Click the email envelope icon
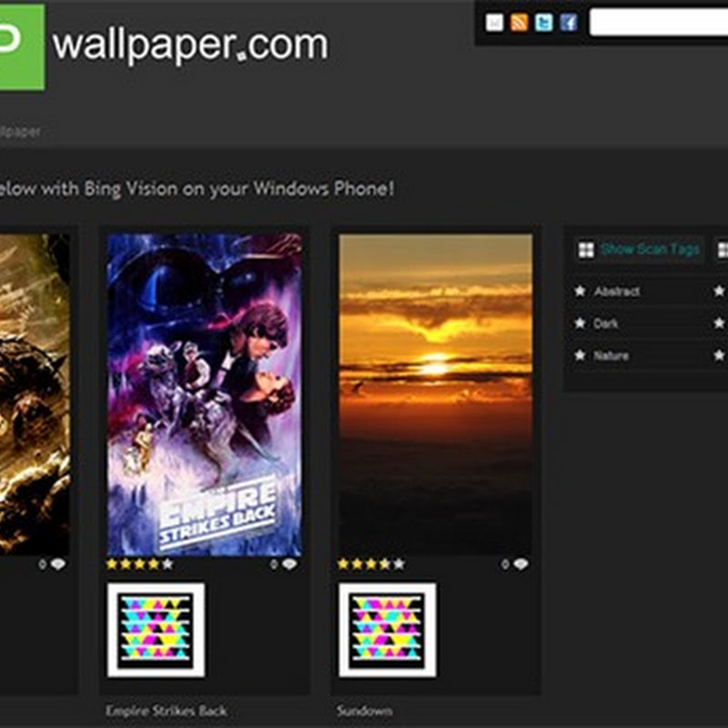The height and width of the screenshot is (728, 728). click(x=494, y=22)
